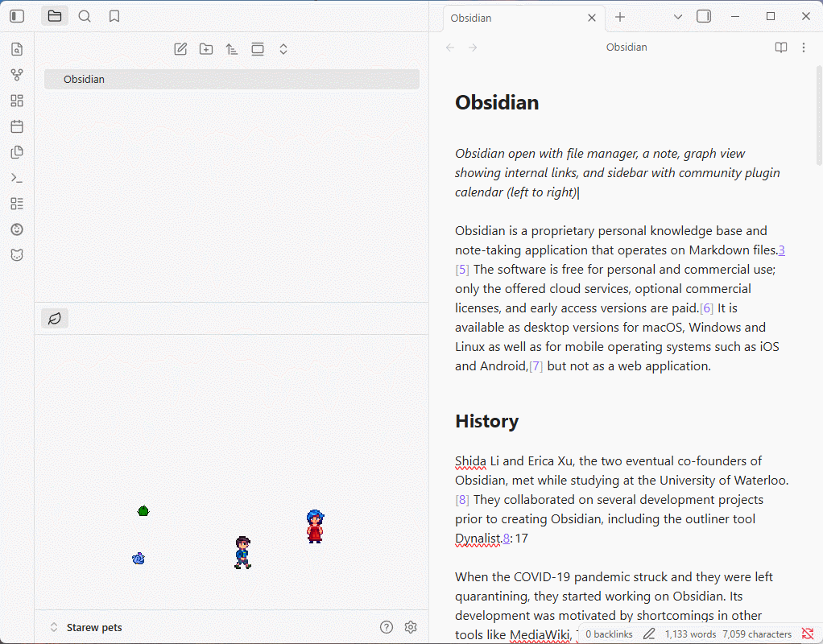Open the file explorer tab
This screenshot has height=644, width=823.
pos(55,16)
